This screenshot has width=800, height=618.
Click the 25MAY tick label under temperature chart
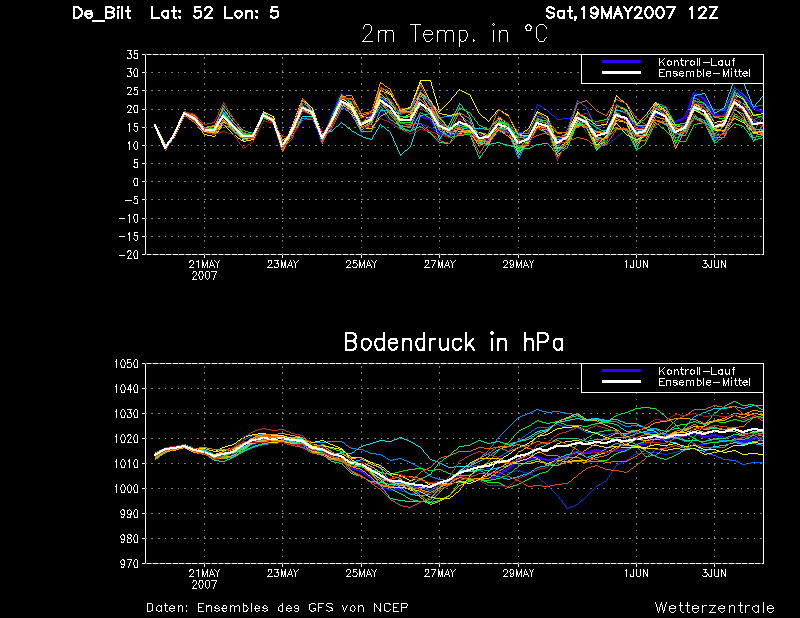pyautogui.click(x=361, y=264)
